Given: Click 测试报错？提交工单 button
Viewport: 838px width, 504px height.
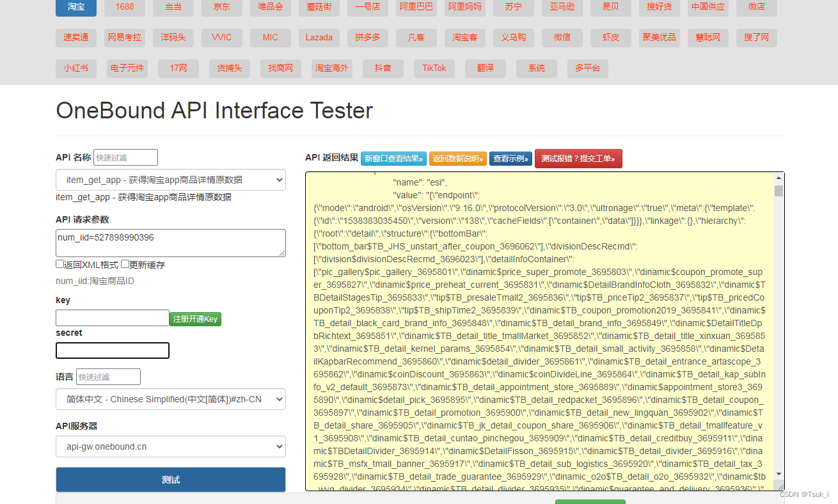Looking at the screenshot, I should coord(578,159).
